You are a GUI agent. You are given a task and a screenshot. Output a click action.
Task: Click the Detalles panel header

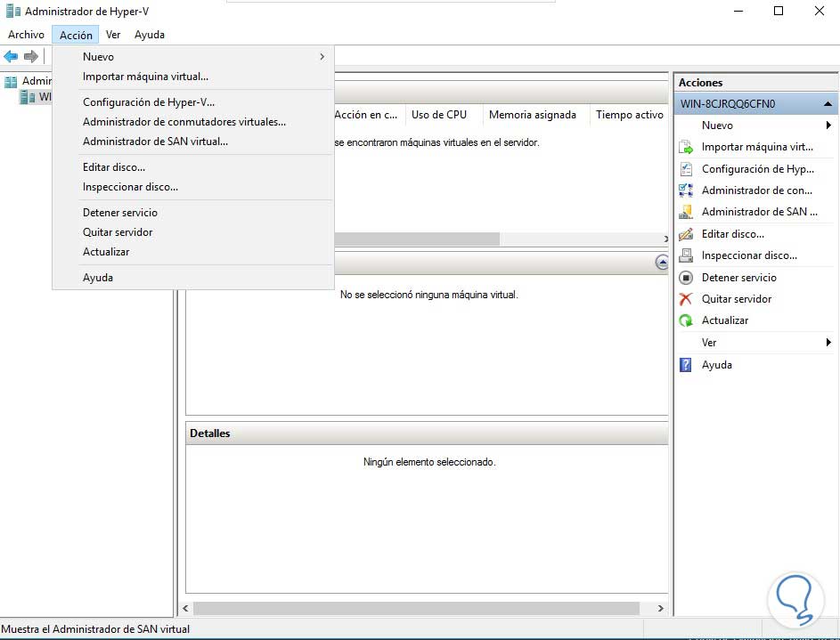tap(427, 433)
